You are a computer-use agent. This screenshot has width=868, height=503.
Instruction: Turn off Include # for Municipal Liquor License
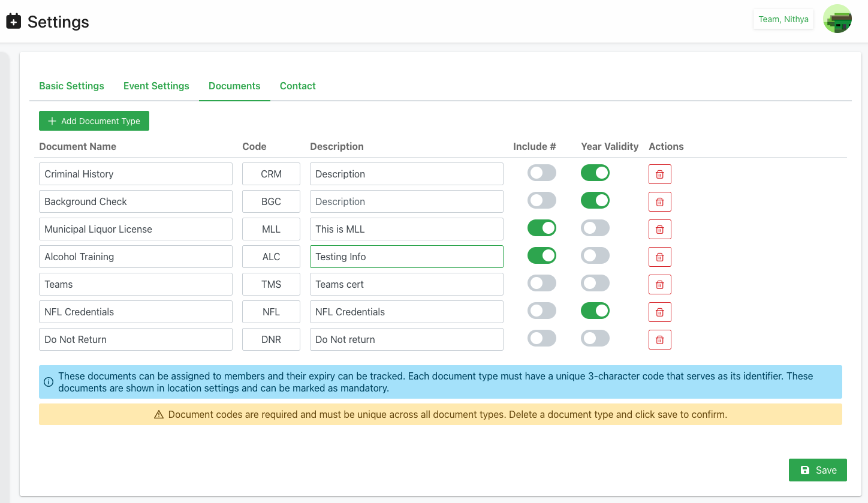[541, 228]
